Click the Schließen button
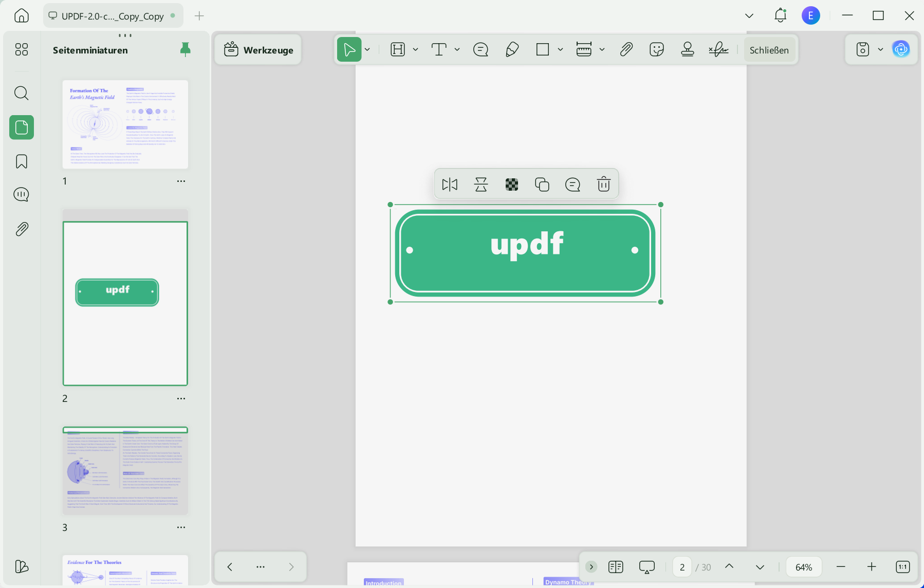The height and width of the screenshot is (588, 924). 769,50
